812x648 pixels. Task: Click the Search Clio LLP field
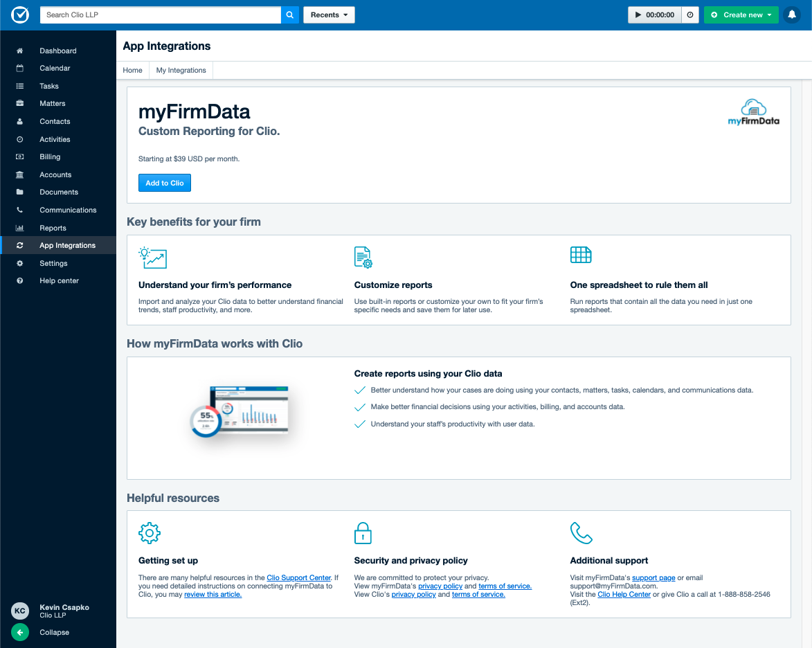pos(161,15)
